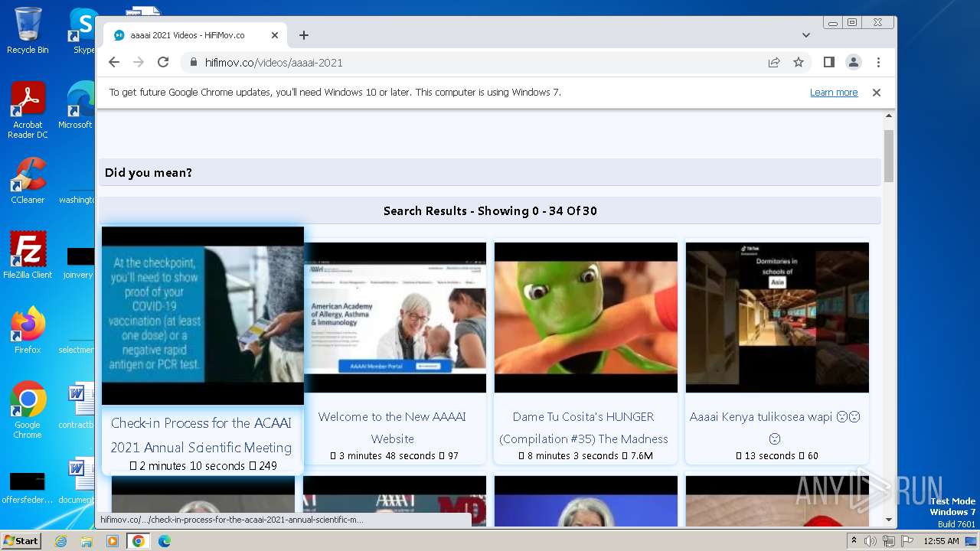The width and height of the screenshot is (980, 551).
Task: Dismiss the Chrome update notification bar
Action: tap(877, 93)
